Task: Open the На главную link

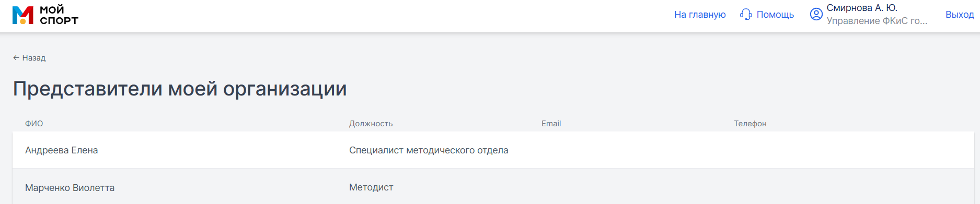Action: point(700,15)
